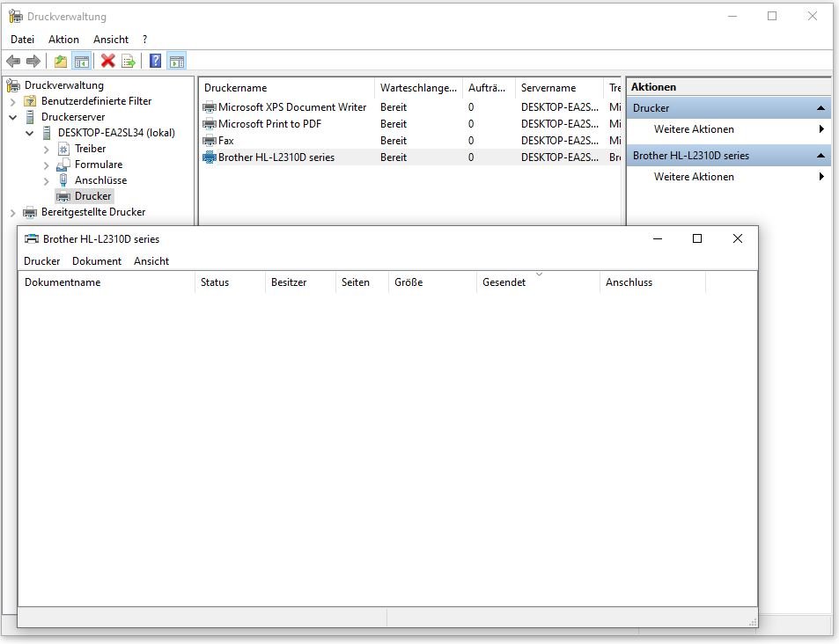
Task: Expand the Anschlüsse tree node
Action: click(46, 180)
